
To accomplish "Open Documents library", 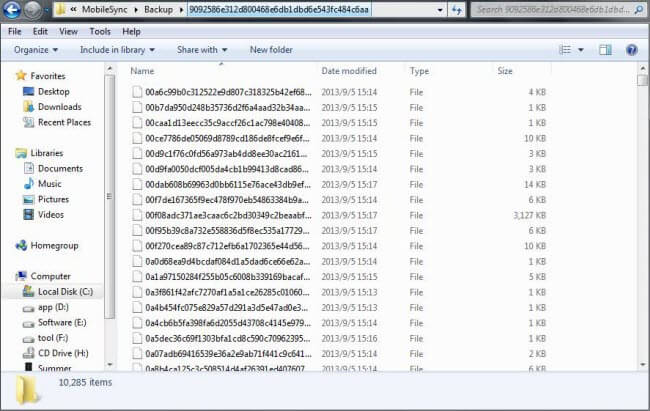I will coord(53,168).
